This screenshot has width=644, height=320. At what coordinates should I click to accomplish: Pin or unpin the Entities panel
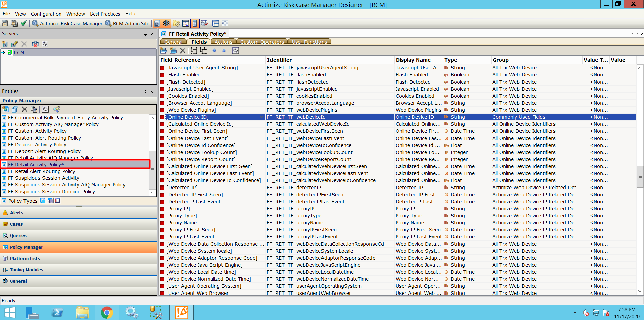click(x=145, y=92)
